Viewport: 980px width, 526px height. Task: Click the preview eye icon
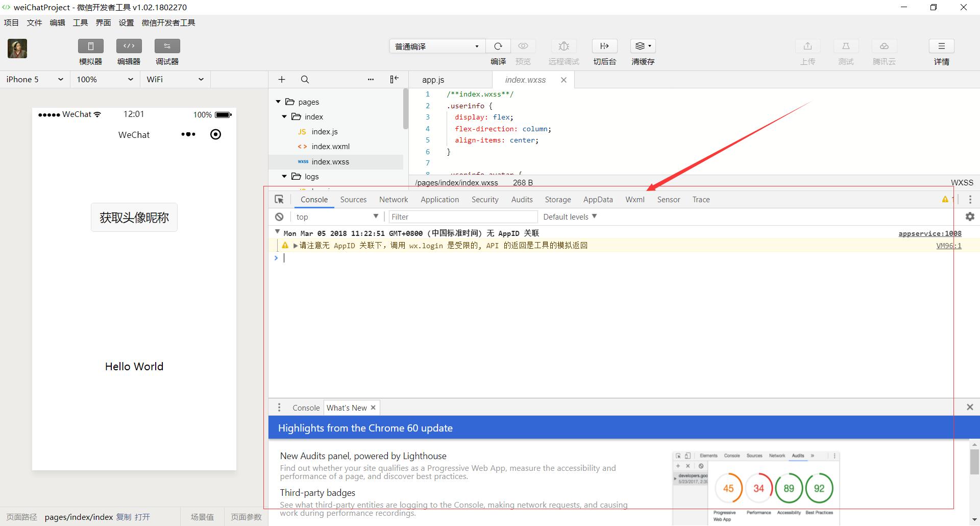pyautogui.click(x=523, y=46)
